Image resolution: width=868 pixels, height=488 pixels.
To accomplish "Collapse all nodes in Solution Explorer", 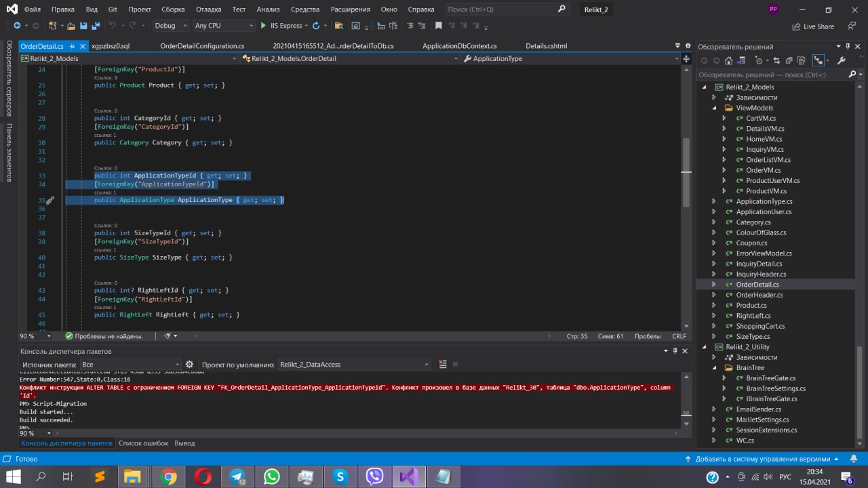I will pyautogui.click(x=789, y=60).
